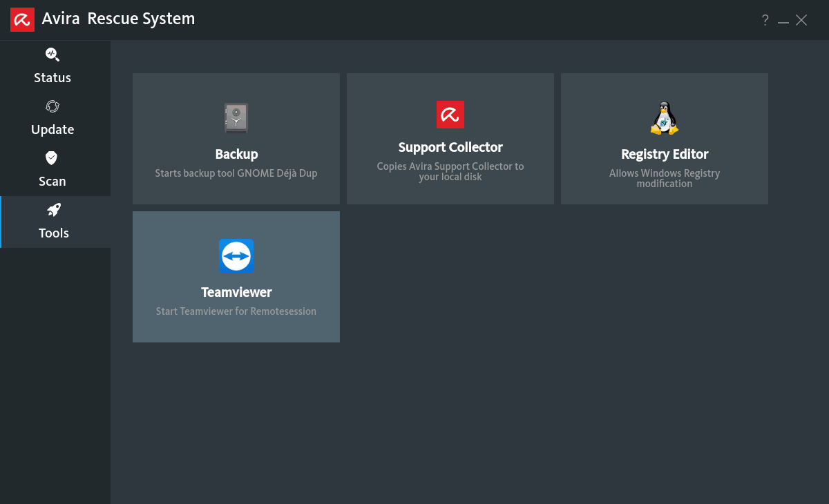Open Support Collector tile title
829x504 pixels.
tap(450, 147)
